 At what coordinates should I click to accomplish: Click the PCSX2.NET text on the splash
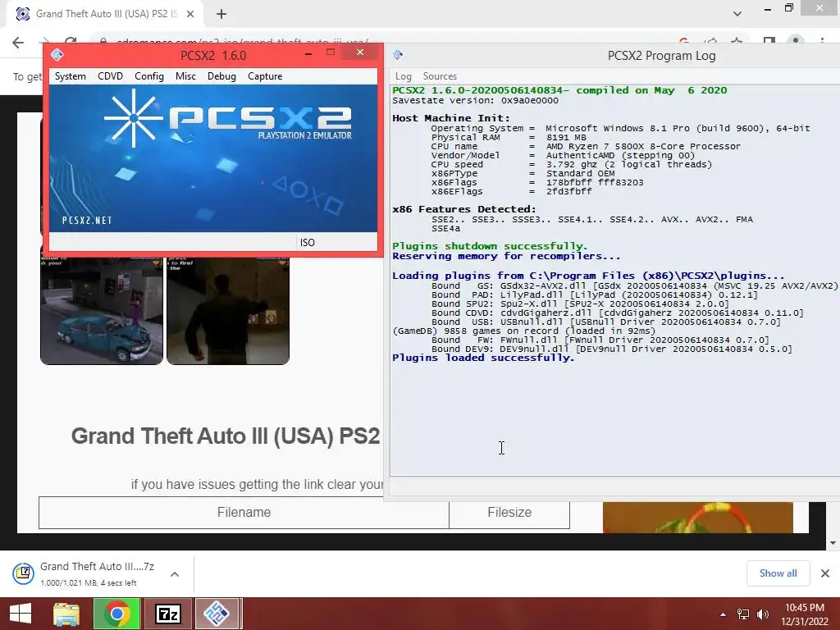pos(87,220)
